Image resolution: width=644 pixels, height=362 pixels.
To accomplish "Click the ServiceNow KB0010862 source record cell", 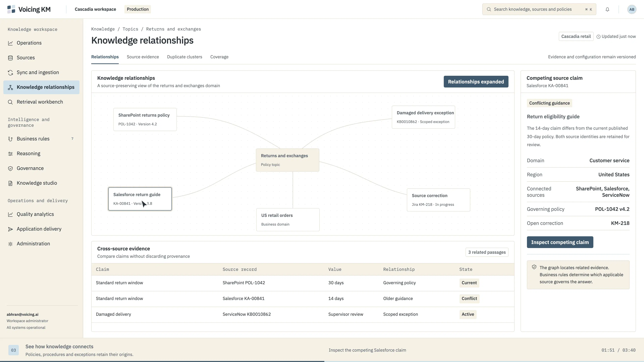I will [x=247, y=314].
